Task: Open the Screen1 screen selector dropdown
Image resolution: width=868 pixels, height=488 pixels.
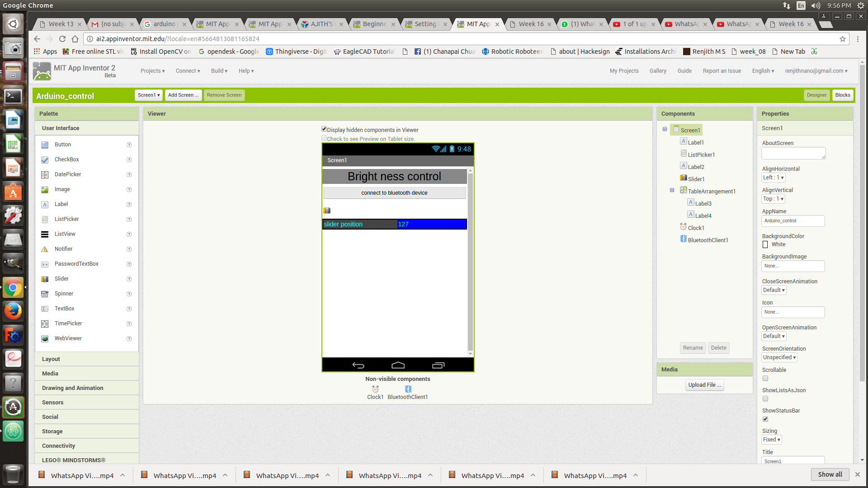Action: pyautogui.click(x=148, y=95)
